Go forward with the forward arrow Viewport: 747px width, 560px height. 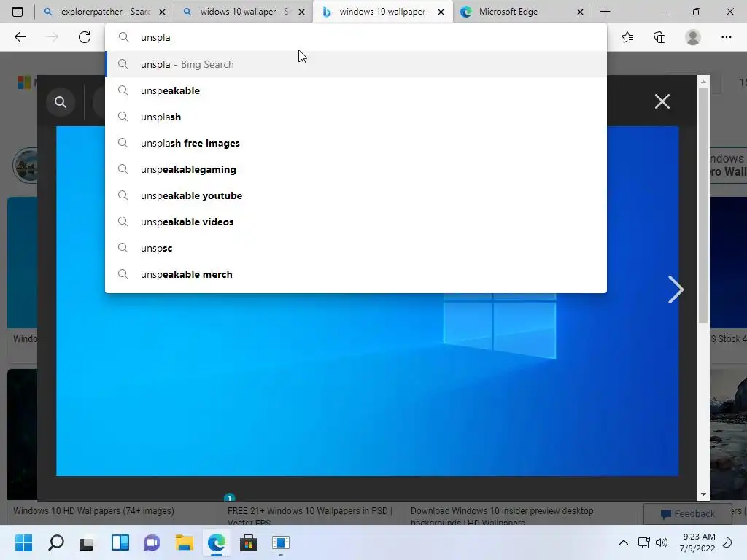pyautogui.click(x=53, y=37)
